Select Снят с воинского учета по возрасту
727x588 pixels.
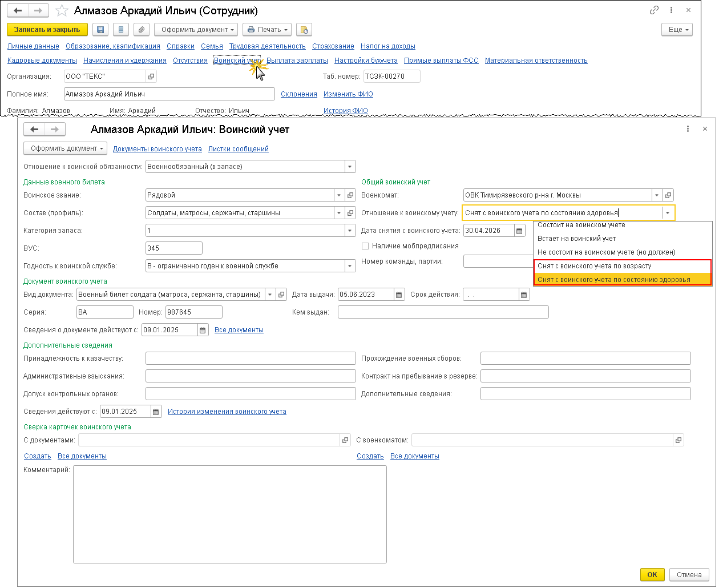(x=623, y=266)
